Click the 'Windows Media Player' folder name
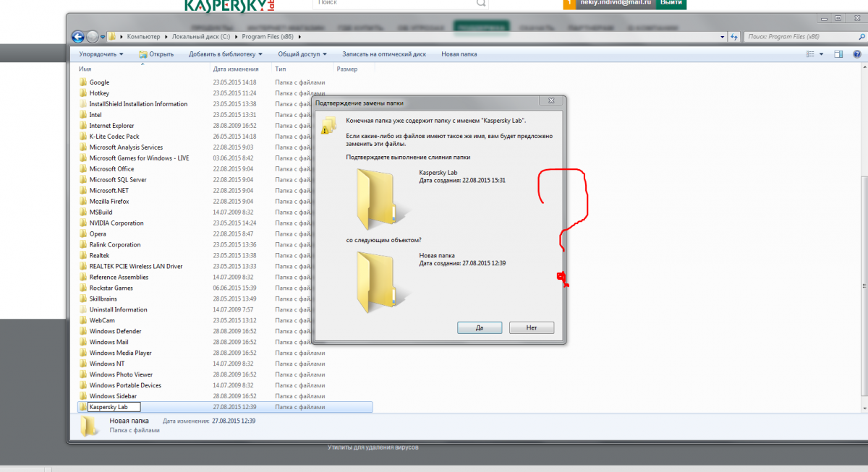The width and height of the screenshot is (868, 472). coord(120,353)
